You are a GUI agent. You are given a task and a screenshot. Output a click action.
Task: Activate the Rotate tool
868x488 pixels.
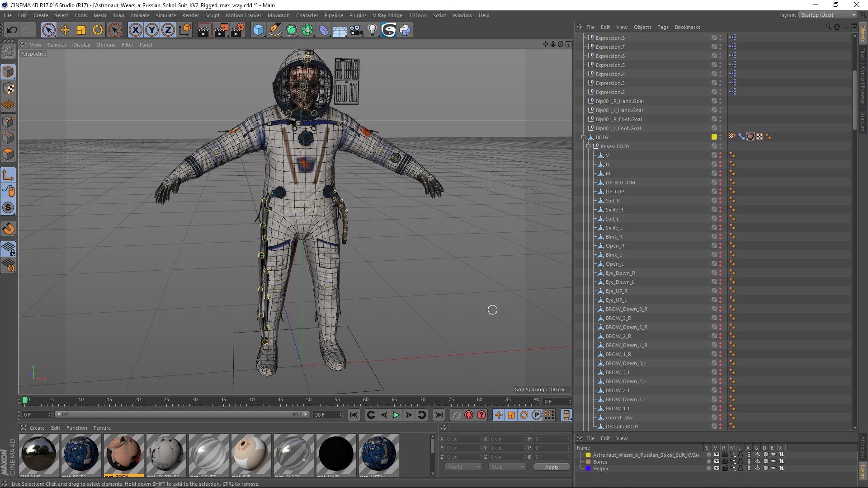tap(98, 30)
